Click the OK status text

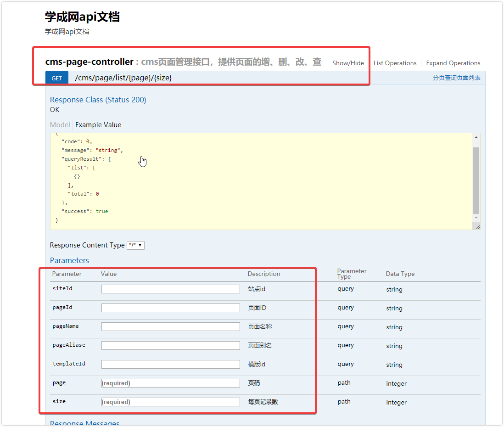coord(55,110)
